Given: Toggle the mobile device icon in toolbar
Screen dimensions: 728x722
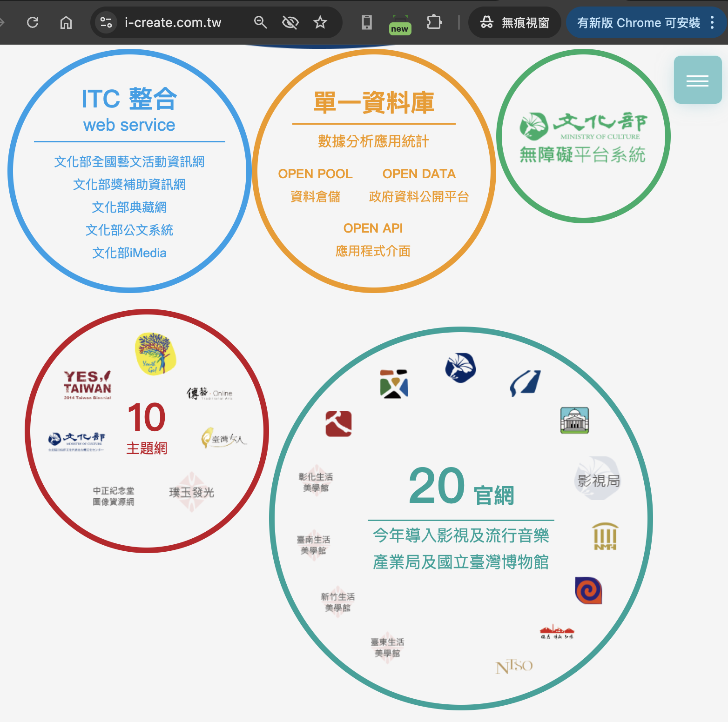Looking at the screenshot, I should (367, 22).
